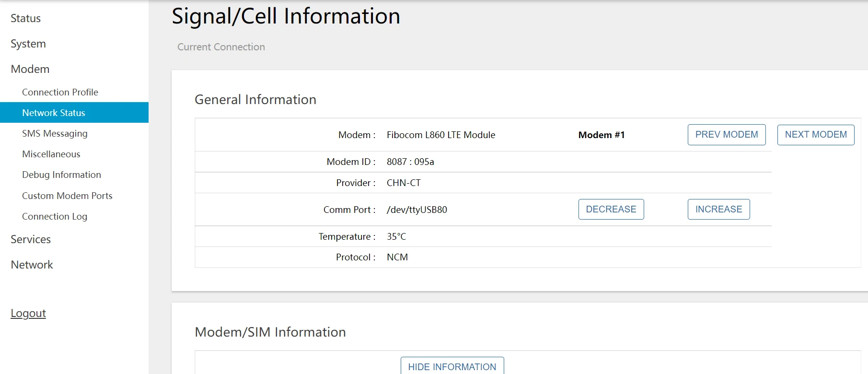Viewport: 868px width, 374px height.
Task: Click the Logout link
Action: 28,313
